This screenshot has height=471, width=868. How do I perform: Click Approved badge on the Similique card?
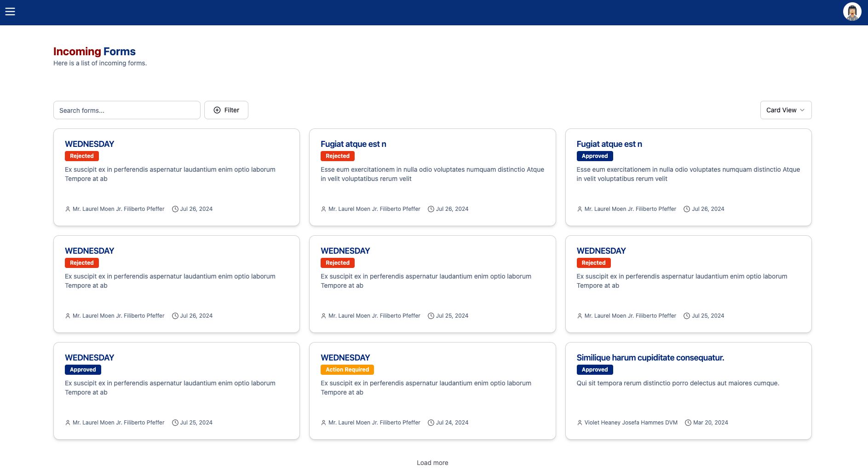(594, 370)
